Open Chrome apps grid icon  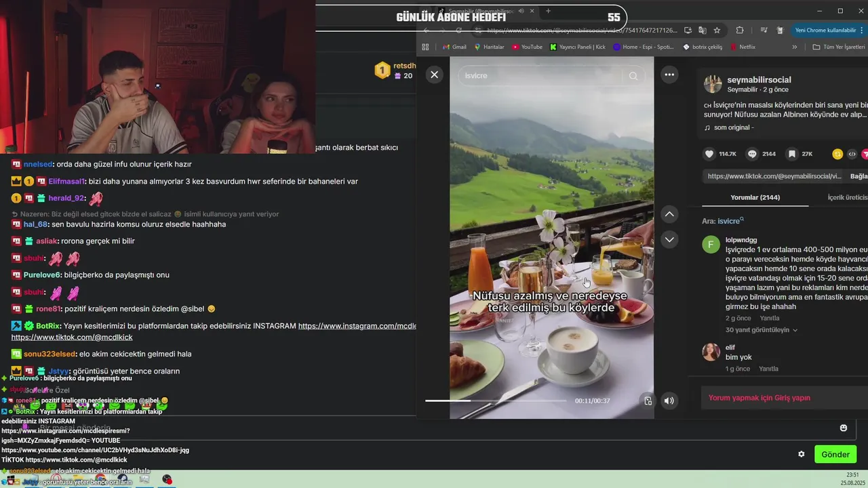[x=425, y=47]
